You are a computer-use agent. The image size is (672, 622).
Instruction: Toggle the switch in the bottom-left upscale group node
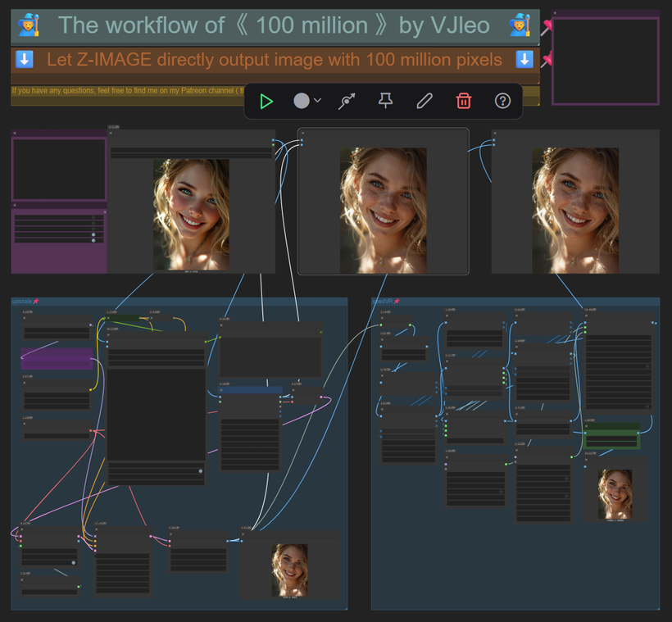[73, 562]
